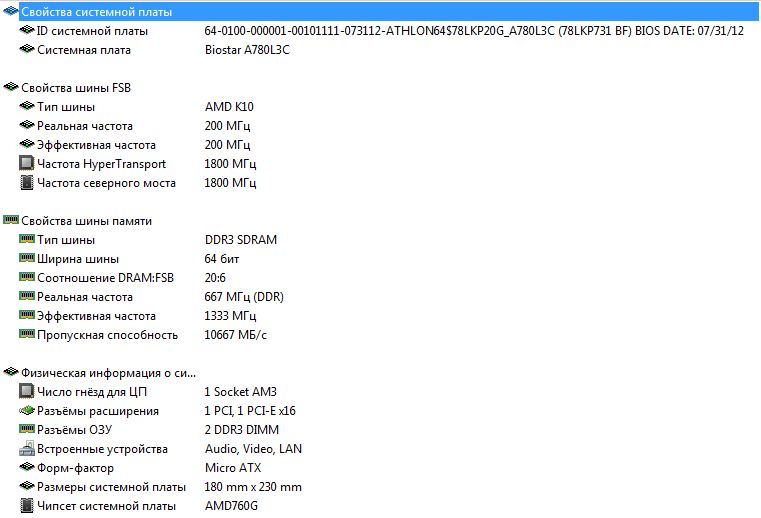This screenshot has height=518, width=761.
Task: Select the Физическая информация о си... heading
Action: pyautogui.click(x=108, y=373)
